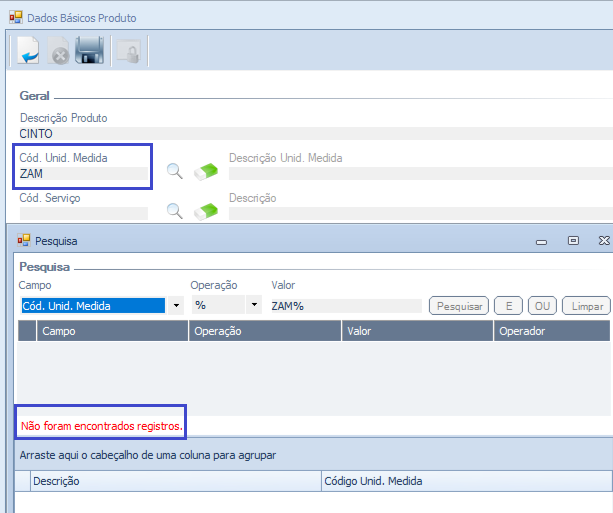The width and height of the screenshot is (613, 513).
Task: Click the back arrow document toolbar icon
Action: [29, 50]
